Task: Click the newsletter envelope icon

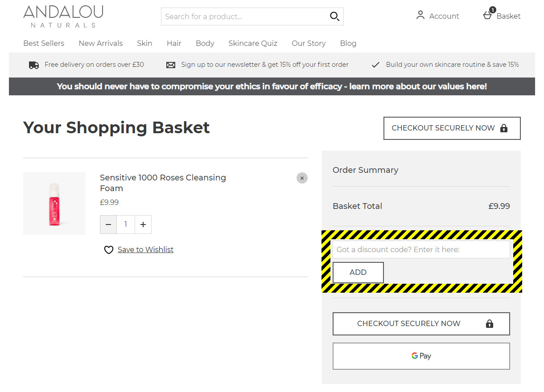Action: click(x=171, y=65)
